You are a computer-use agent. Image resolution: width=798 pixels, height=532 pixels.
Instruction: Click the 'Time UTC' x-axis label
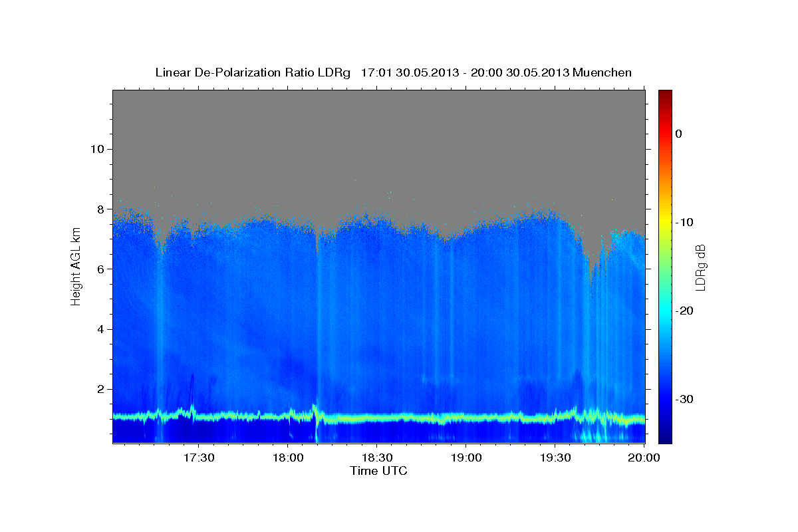click(x=378, y=471)
